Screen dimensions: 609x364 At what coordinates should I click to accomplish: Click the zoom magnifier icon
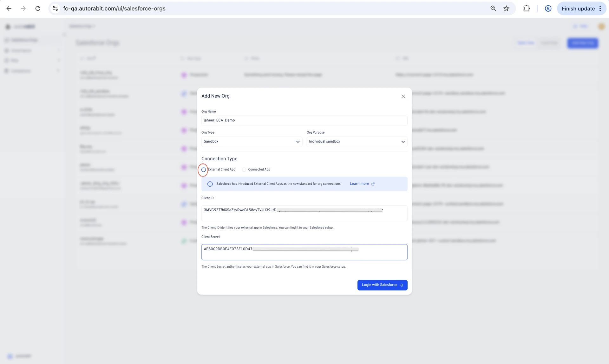tap(493, 9)
